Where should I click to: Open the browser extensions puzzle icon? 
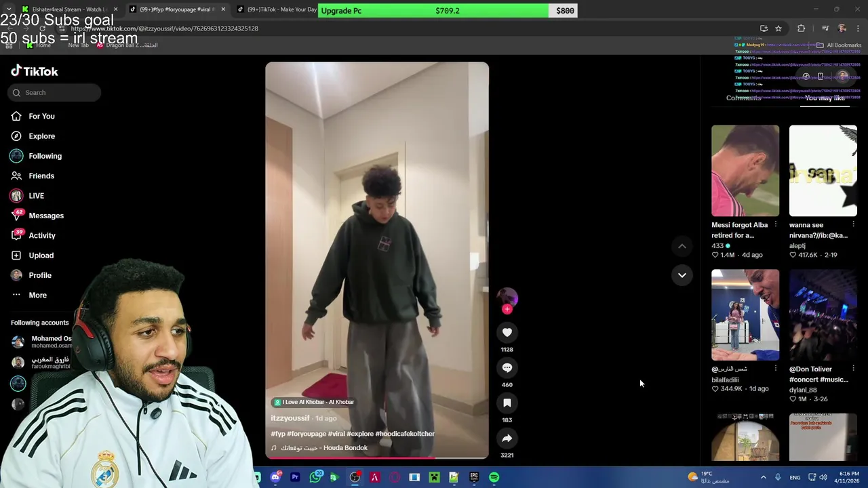(x=802, y=28)
